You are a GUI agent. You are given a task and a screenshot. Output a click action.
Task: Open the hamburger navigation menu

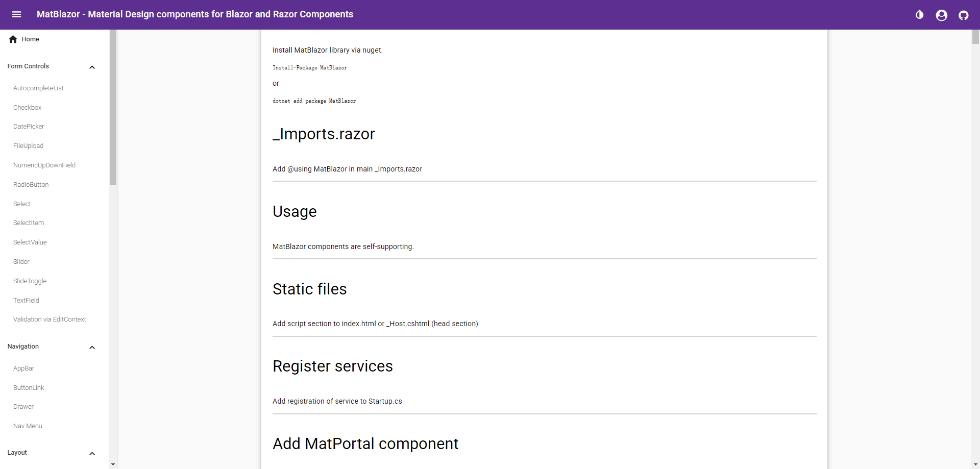pos(16,14)
